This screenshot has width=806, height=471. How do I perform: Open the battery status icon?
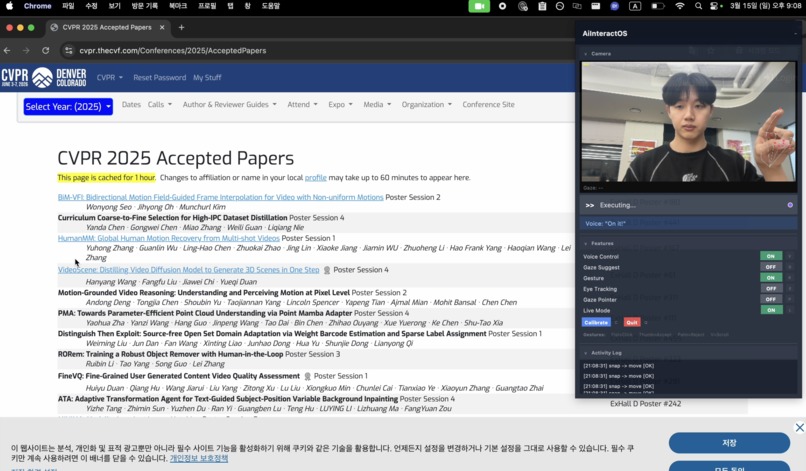coord(657,6)
